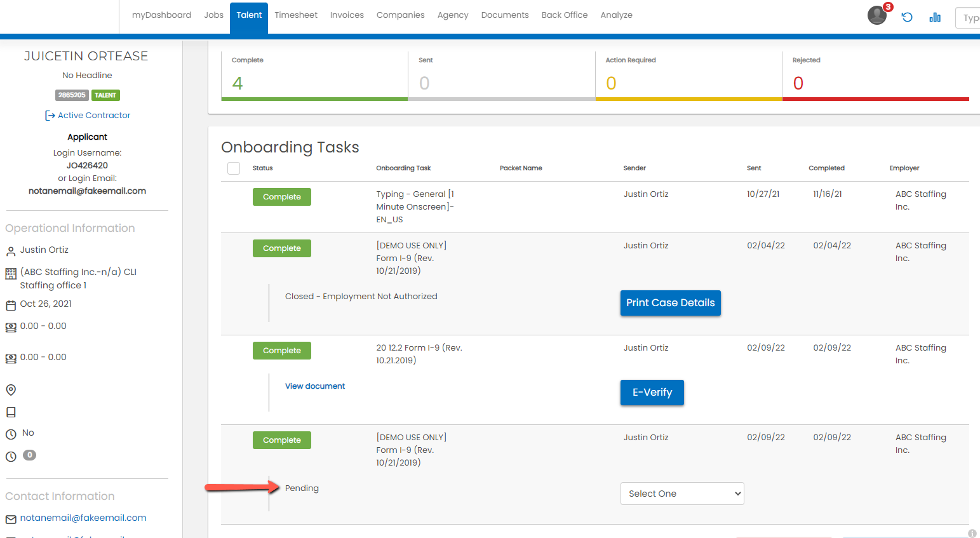Click the Active Contractor status icon
The image size is (980, 538).
tap(50, 116)
